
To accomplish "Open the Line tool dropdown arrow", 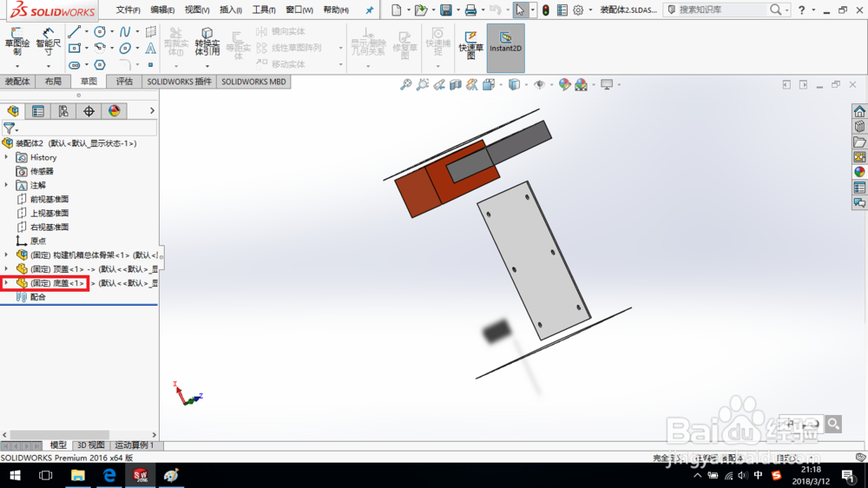I will 87,32.
